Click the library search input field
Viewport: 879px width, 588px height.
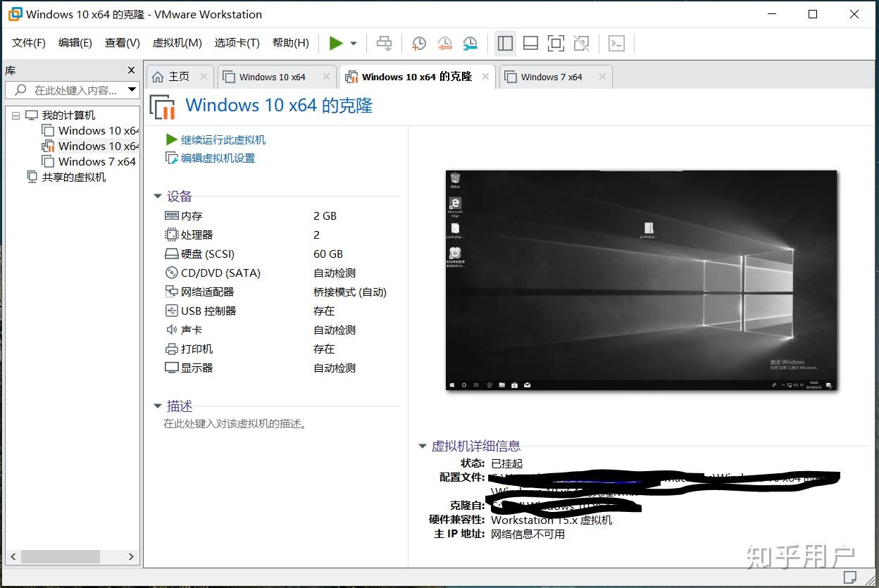coord(67,90)
